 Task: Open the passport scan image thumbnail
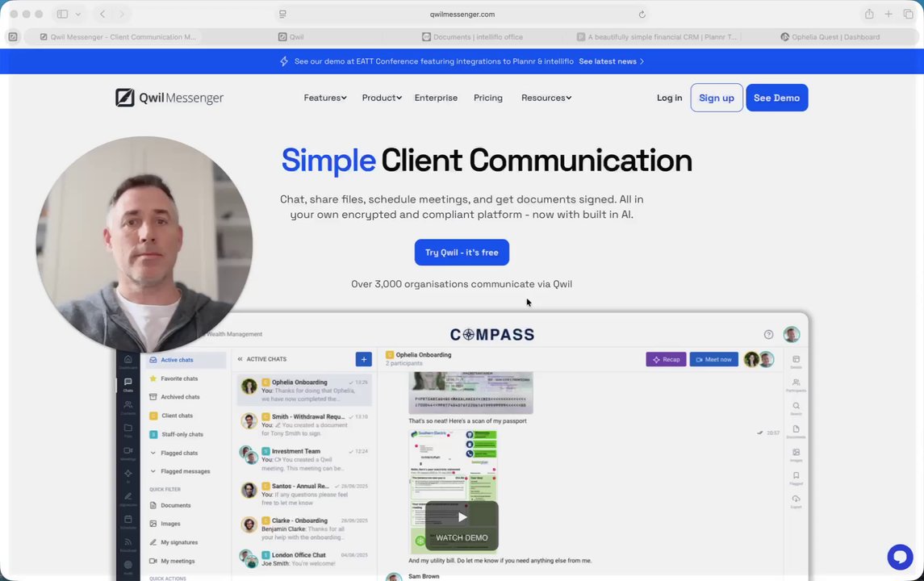click(x=470, y=392)
